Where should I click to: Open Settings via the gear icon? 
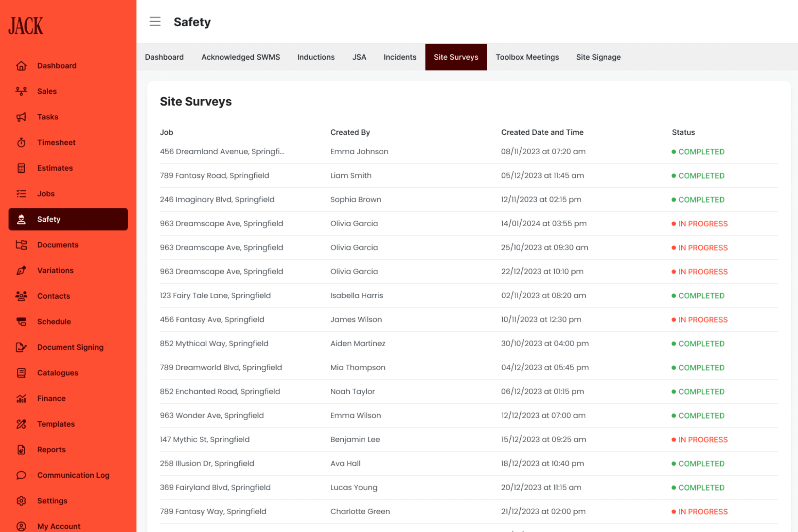pos(21,500)
